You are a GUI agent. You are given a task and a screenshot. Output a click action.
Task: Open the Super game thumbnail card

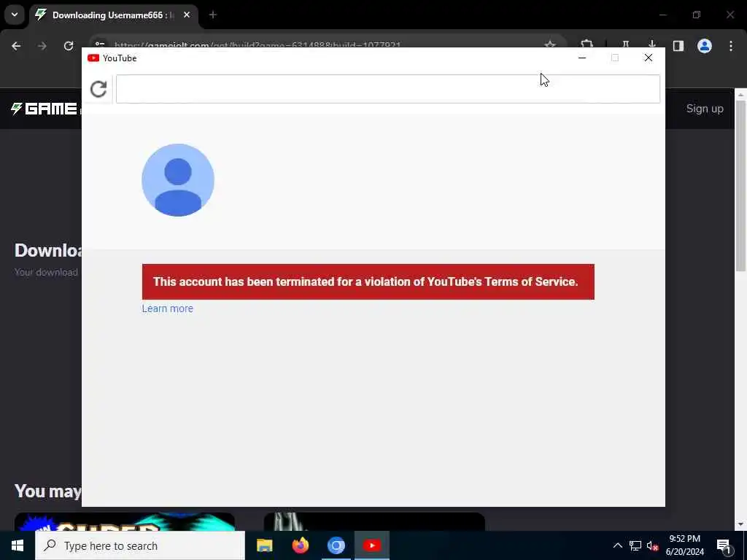pyautogui.click(x=125, y=522)
